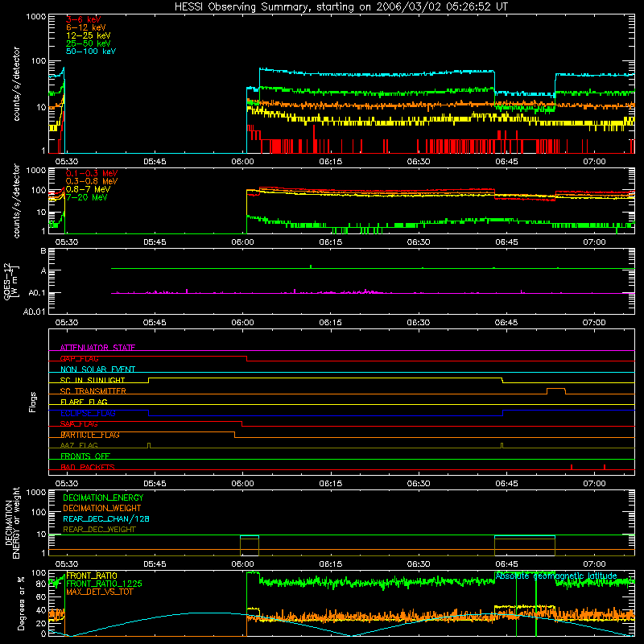Pick the PARTICLE_FLAG label
Viewport: 644px width, 644px height.
(x=90, y=435)
